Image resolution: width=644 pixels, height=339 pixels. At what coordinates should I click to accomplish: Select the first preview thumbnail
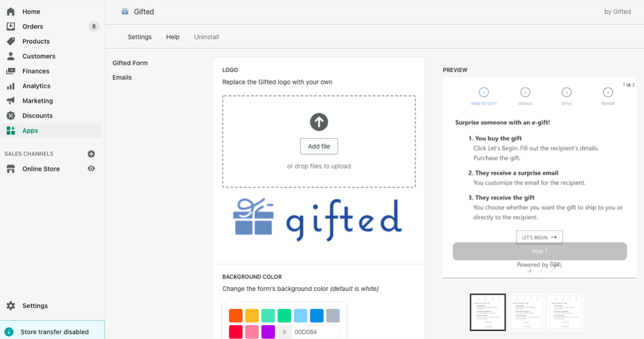488,312
